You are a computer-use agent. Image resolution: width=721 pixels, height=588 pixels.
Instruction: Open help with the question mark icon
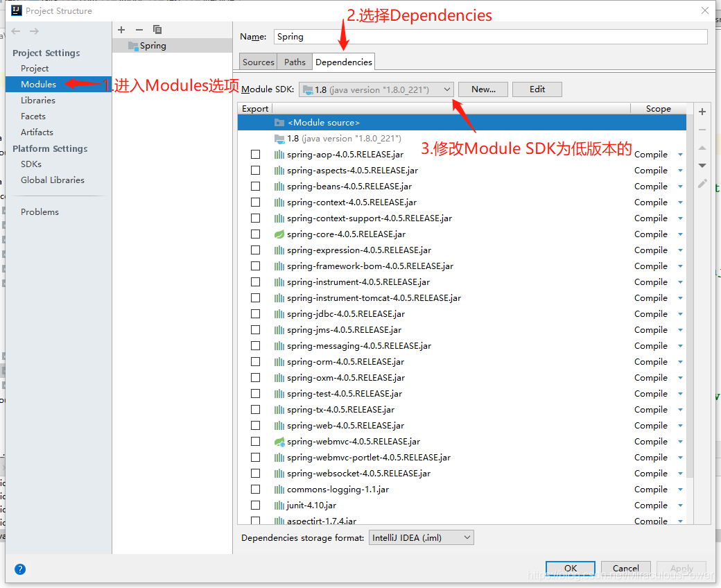[20, 569]
